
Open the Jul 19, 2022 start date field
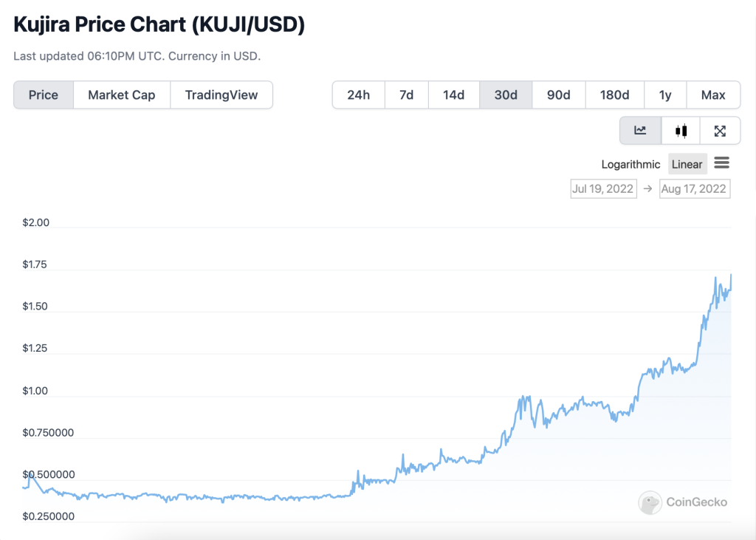[x=603, y=188]
